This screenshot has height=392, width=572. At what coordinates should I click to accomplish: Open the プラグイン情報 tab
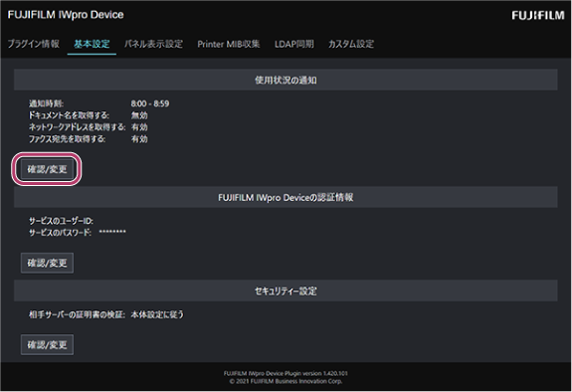point(34,44)
